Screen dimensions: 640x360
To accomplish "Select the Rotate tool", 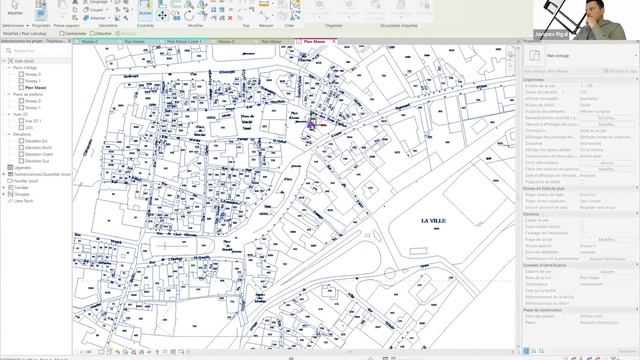I will click(x=189, y=16).
